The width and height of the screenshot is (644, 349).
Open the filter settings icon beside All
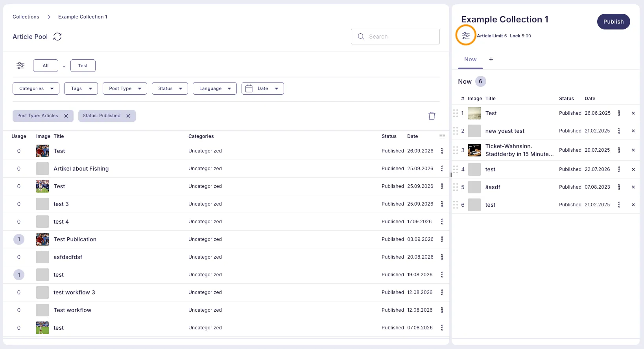pyautogui.click(x=20, y=66)
